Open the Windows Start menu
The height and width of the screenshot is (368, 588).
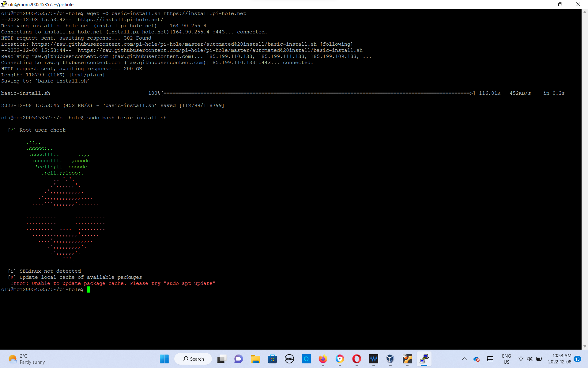click(x=164, y=359)
